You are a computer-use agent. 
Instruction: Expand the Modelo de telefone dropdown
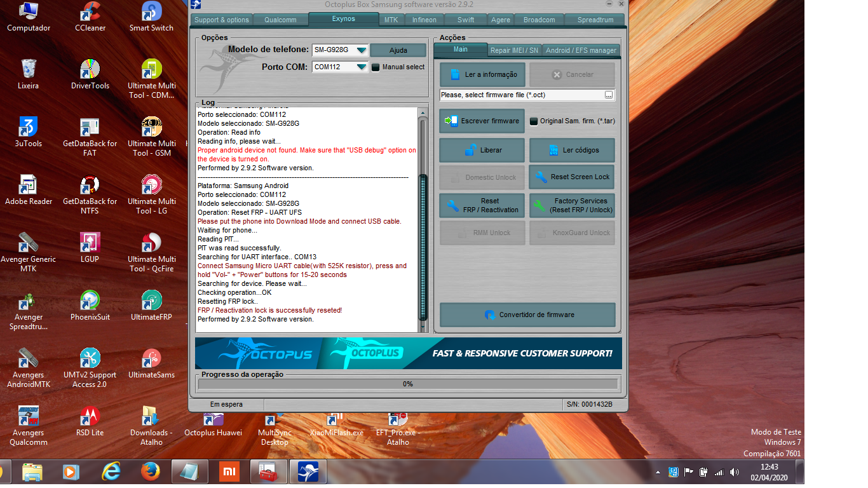pos(361,50)
